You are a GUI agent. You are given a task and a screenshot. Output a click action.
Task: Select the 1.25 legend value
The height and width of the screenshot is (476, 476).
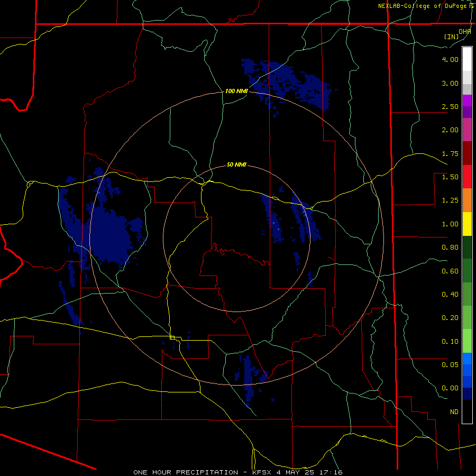(x=450, y=200)
